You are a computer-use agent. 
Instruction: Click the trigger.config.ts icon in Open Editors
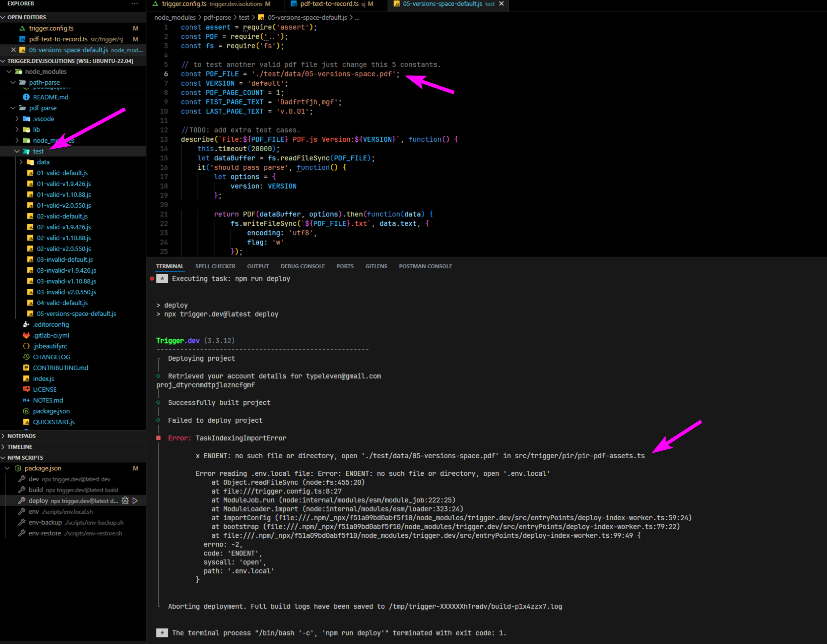pyautogui.click(x=22, y=29)
